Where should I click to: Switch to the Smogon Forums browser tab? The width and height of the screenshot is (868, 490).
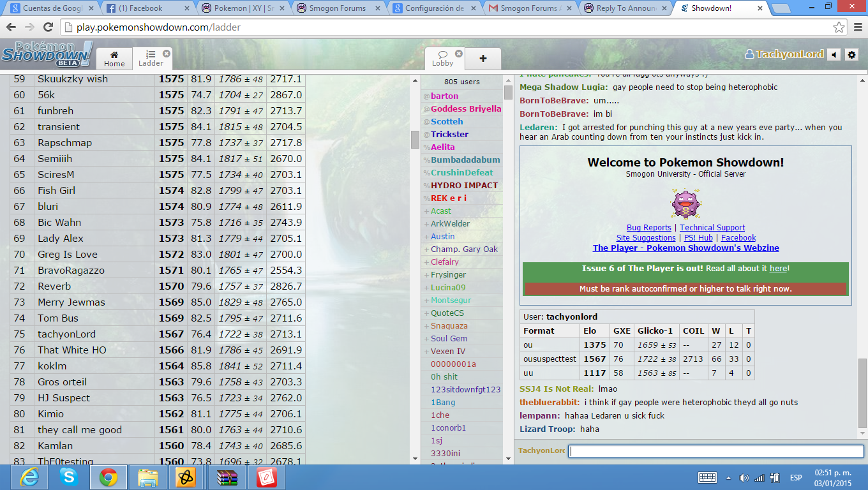click(x=338, y=8)
